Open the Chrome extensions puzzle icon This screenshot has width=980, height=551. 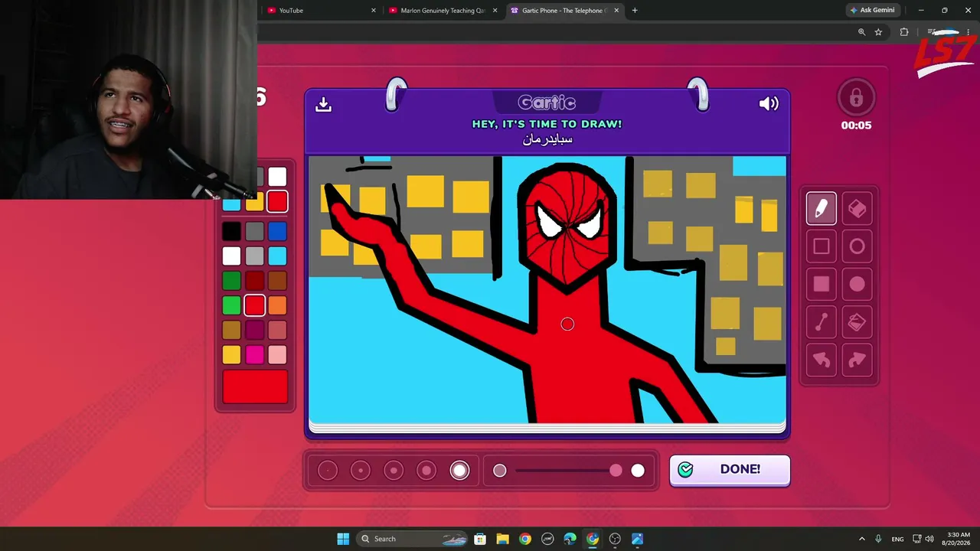pos(904,32)
